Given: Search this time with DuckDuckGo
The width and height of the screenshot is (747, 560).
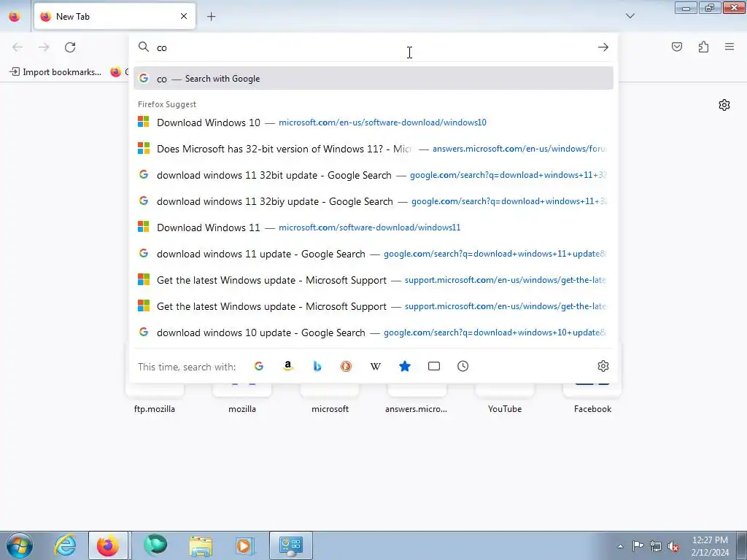Looking at the screenshot, I should pos(346,366).
